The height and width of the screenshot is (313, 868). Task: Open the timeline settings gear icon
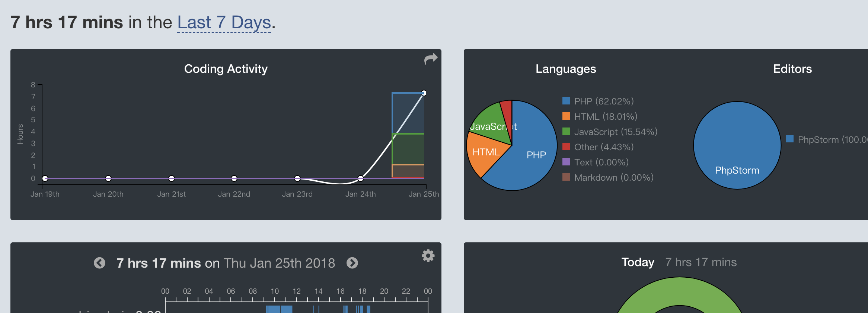[428, 256]
